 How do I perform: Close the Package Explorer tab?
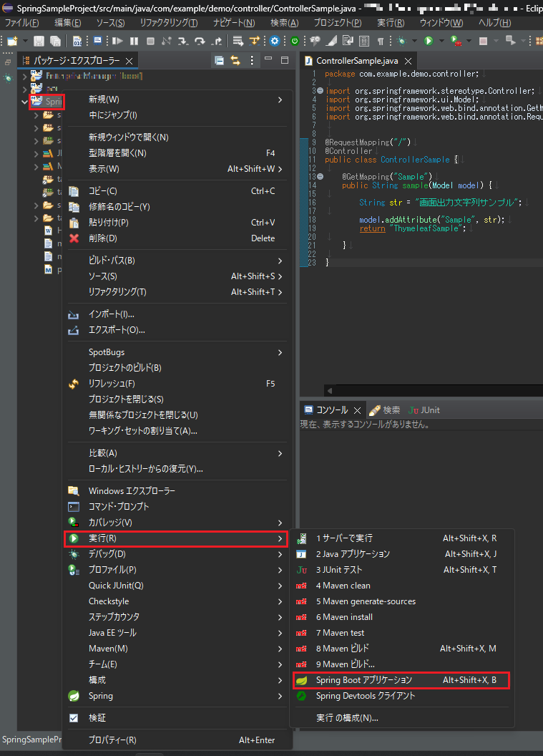(x=129, y=61)
